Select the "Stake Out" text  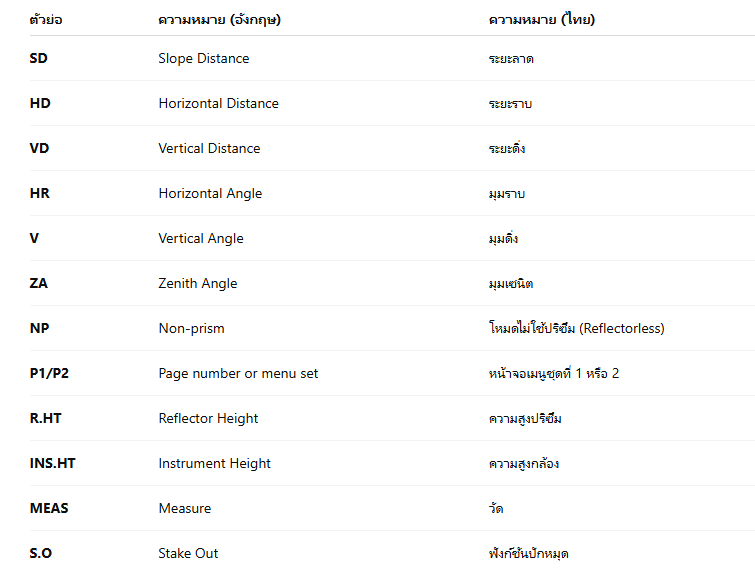tap(188, 553)
